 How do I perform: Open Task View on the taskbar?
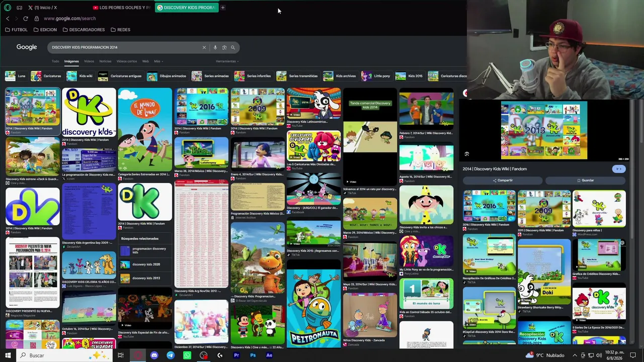coord(121,355)
